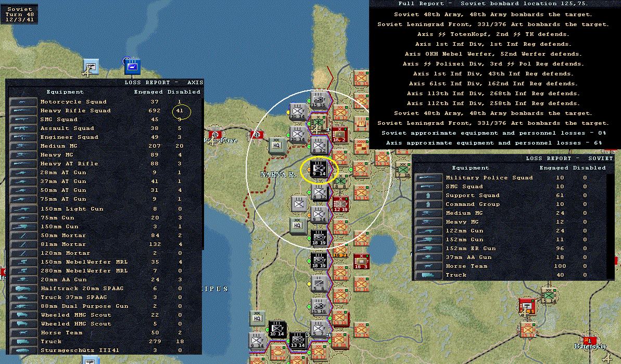Viewport: 621px width, 364px height.
Task: Select the highlighted black 9-14 Axis unit
Action: coord(319,170)
